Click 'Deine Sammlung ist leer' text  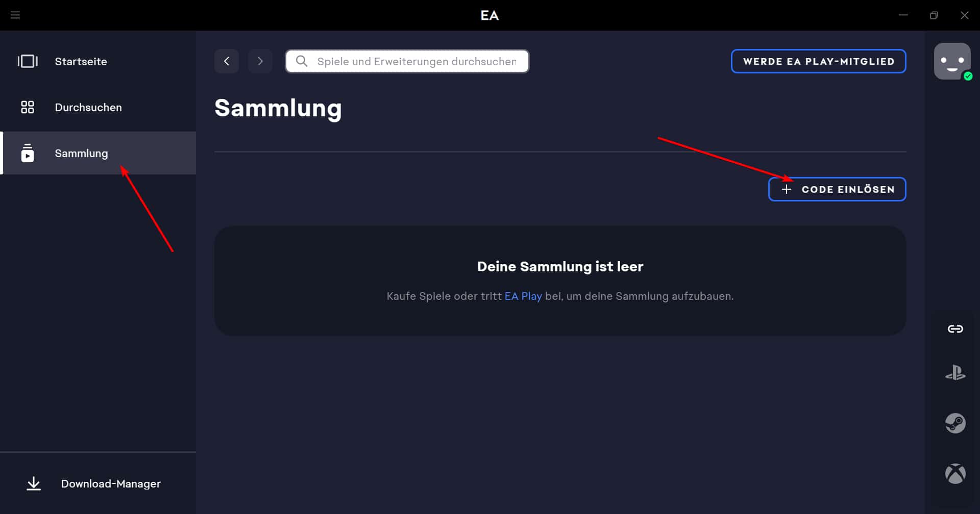click(560, 267)
